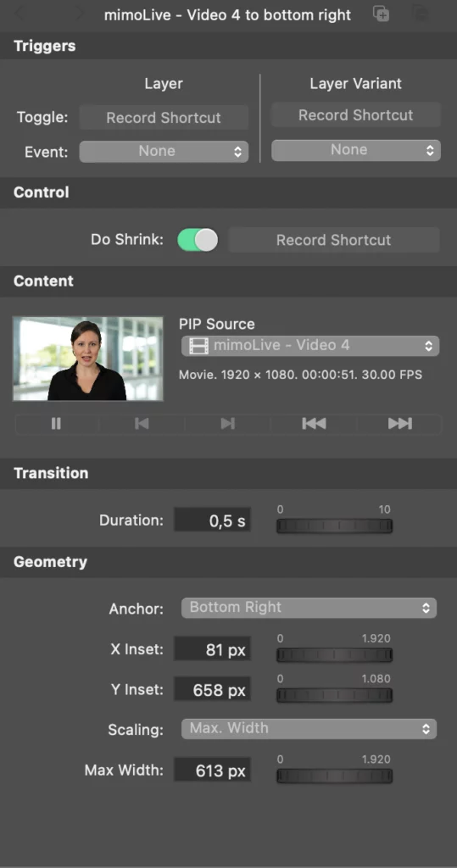Click the dimmed copy icon at top right

pyautogui.click(x=421, y=14)
